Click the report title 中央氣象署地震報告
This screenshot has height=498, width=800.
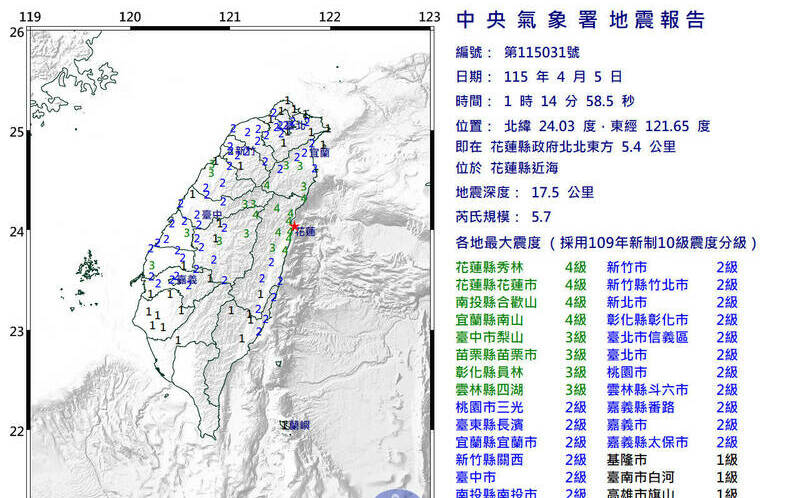coord(581,20)
